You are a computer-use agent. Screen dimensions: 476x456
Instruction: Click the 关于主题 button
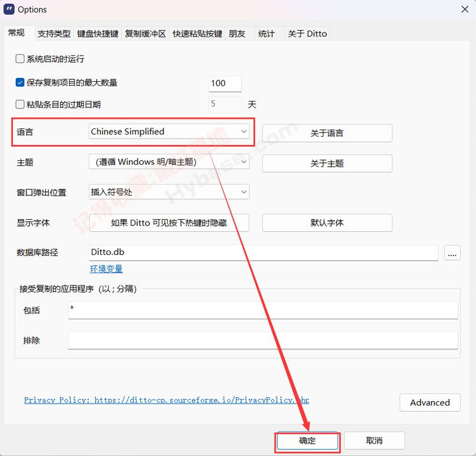click(x=327, y=163)
